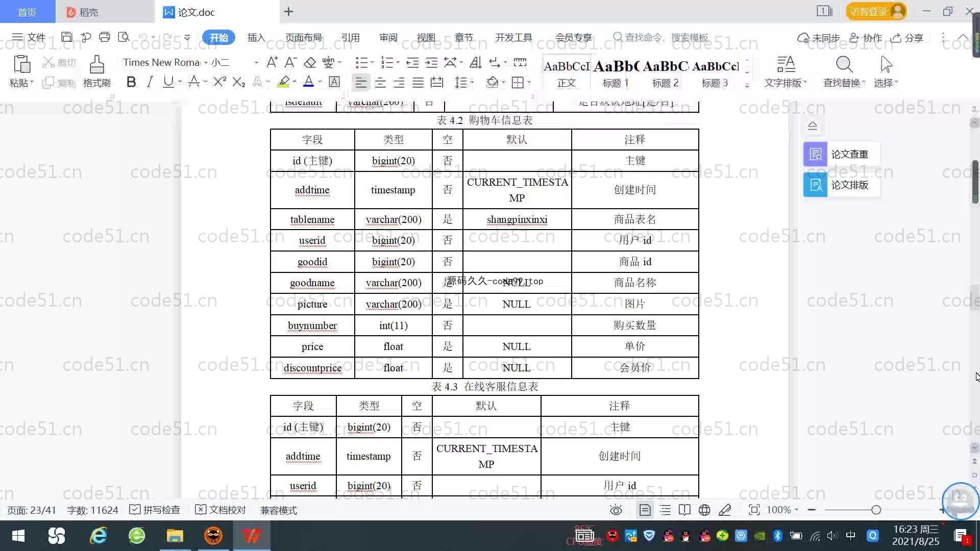Open font size dropdown

tap(256, 62)
